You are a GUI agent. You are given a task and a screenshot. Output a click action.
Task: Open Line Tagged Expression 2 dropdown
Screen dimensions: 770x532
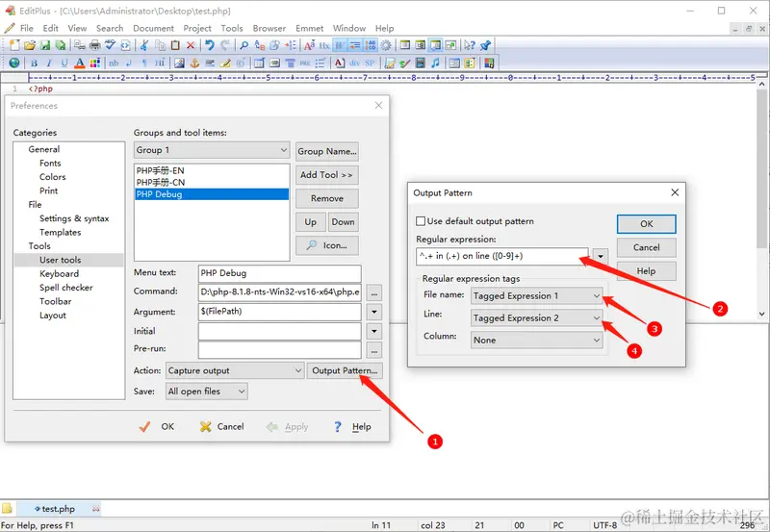(x=537, y=318)
